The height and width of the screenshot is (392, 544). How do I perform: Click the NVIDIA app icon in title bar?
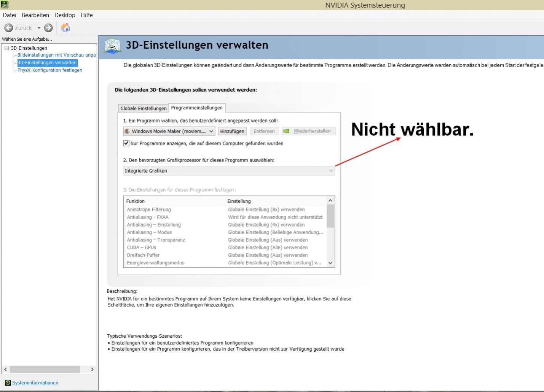[4, 5]
